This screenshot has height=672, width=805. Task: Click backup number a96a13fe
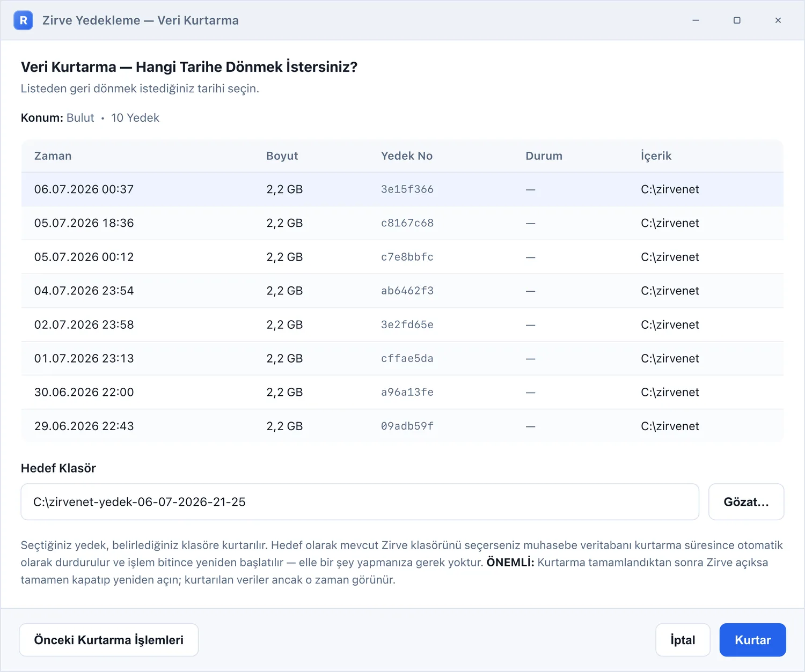[x=407, y=392]
